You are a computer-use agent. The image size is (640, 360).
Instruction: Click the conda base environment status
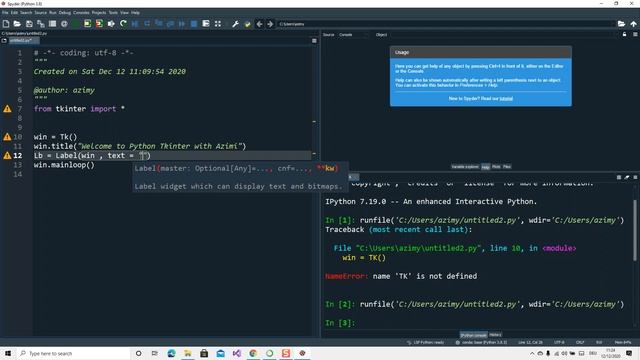(481, 342)
